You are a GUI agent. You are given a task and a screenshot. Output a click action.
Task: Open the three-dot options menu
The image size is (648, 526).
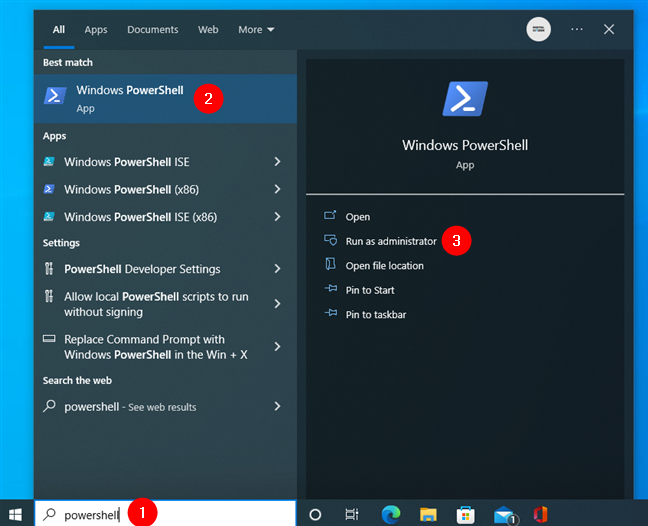point(577,29)
